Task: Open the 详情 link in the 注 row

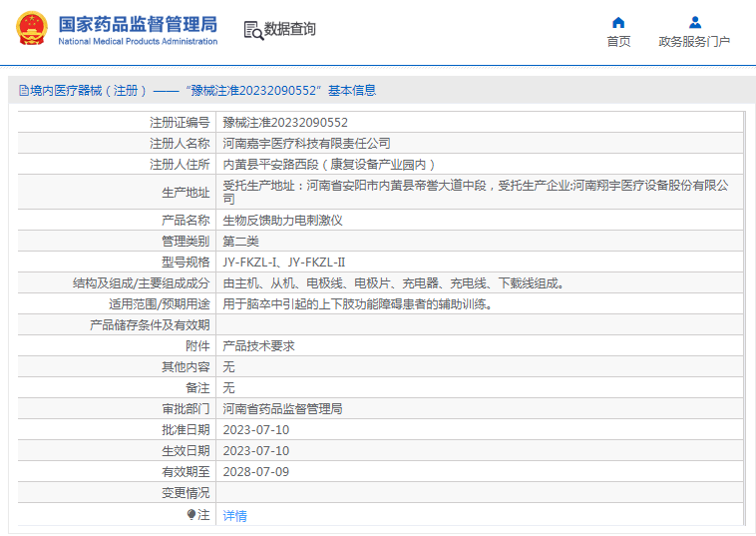Action: (234, 516)
